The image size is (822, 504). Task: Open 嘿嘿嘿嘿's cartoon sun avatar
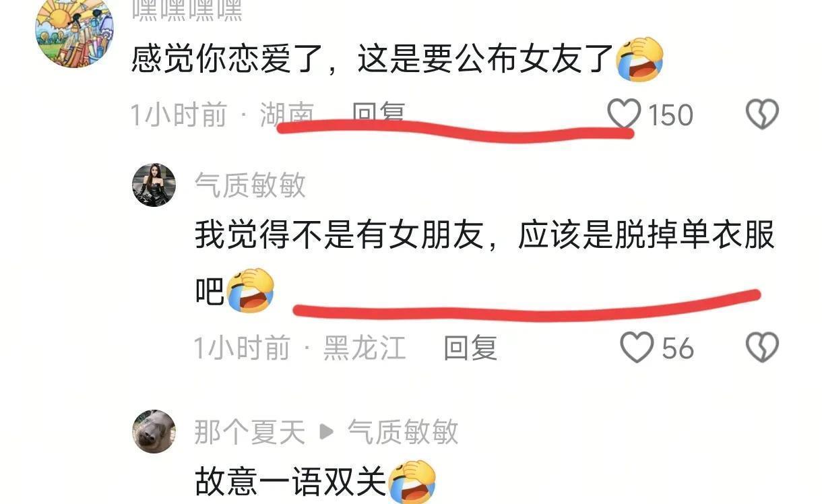pyautogui.click(x=74, y=30)
